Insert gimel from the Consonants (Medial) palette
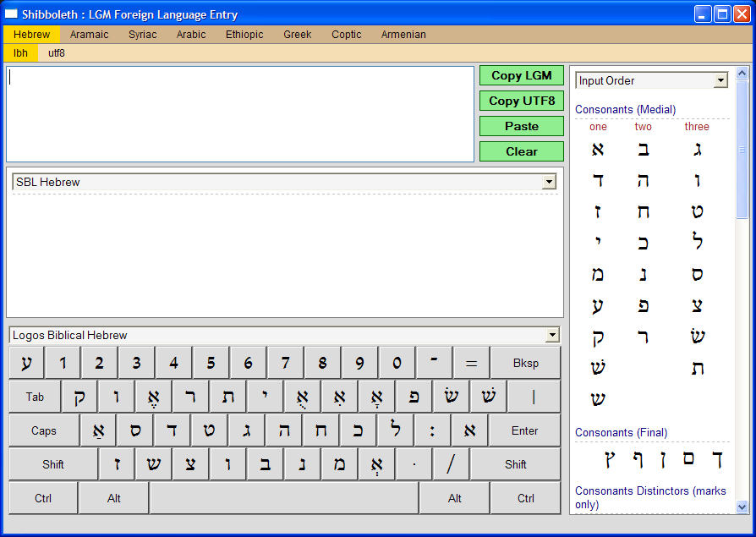Screen dimensions: 756x537 [x=697, y=150]
